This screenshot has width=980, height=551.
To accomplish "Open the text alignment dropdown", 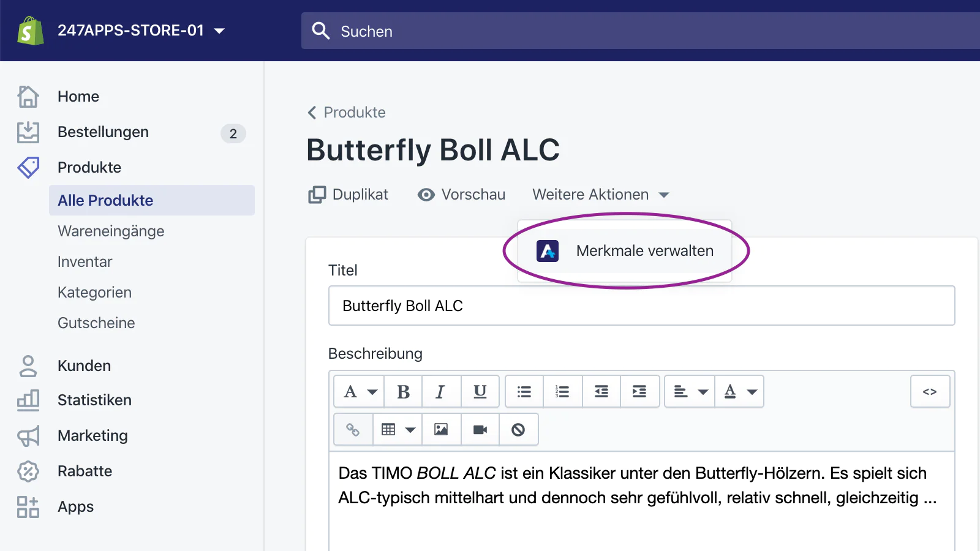I will [690, 392].
